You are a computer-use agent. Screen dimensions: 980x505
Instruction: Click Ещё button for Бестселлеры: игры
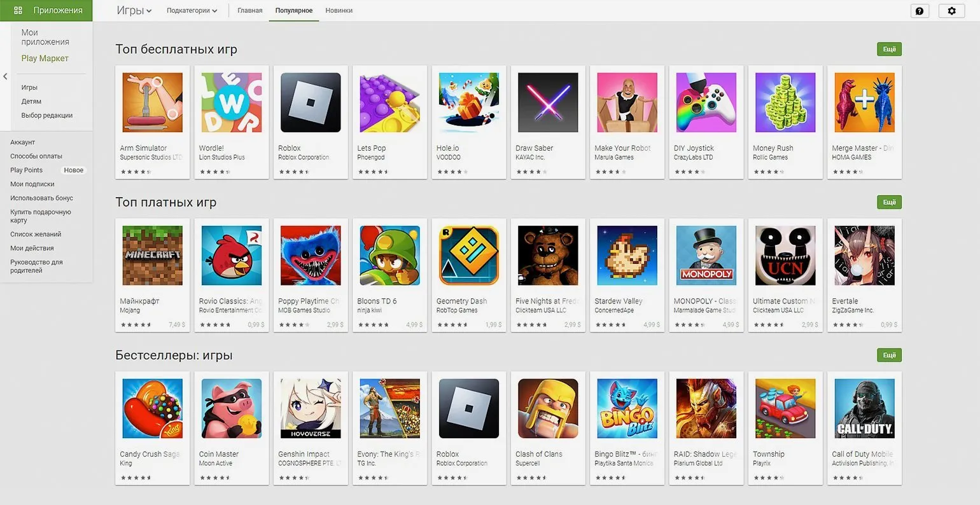tap(889, 355)
